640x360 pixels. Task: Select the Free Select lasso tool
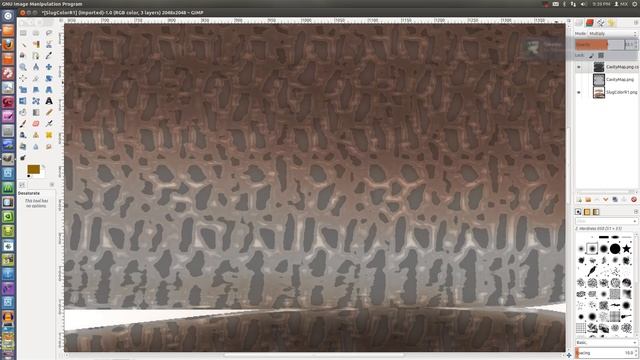coord(49,33)
